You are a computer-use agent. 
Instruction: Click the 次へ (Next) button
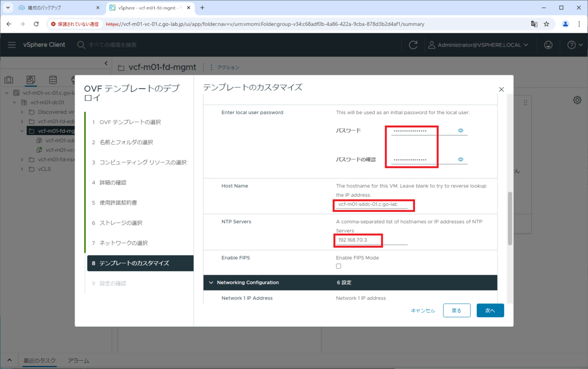click(490, 310)
